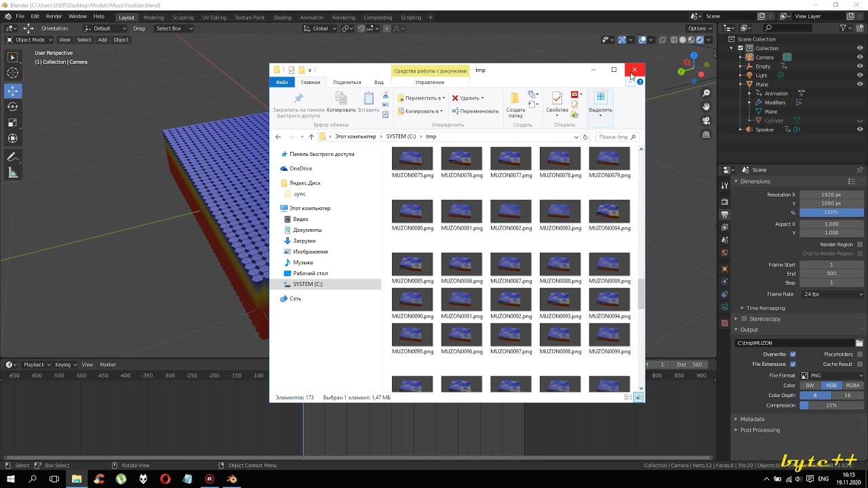This screenshot has width=868, height=488.
Task: Create a new folder (Создать папку)
Action: click(515, 104)
